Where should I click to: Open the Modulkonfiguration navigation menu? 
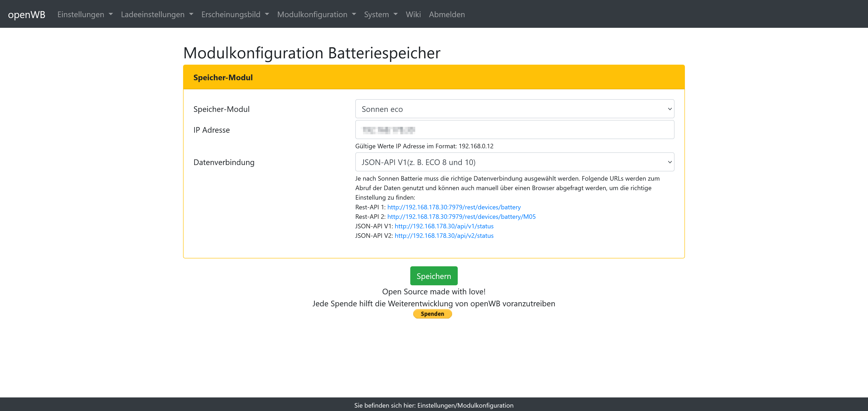316,14
